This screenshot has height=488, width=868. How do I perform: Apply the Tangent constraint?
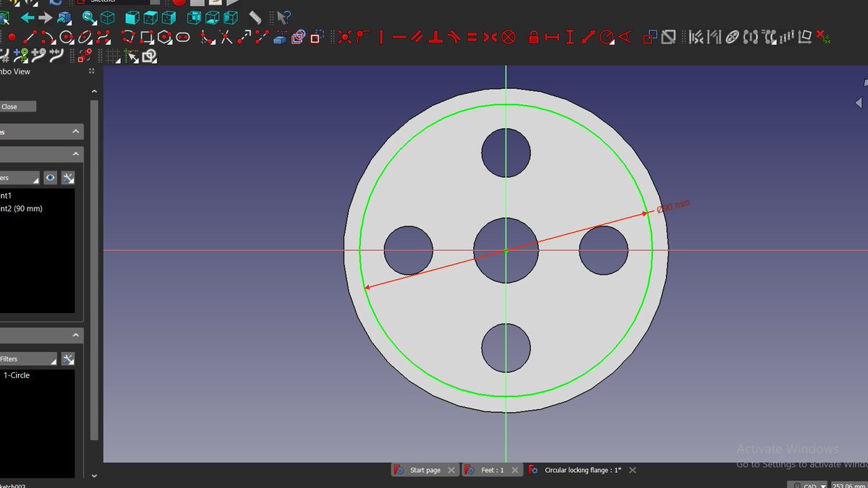(x=454, y=37)
